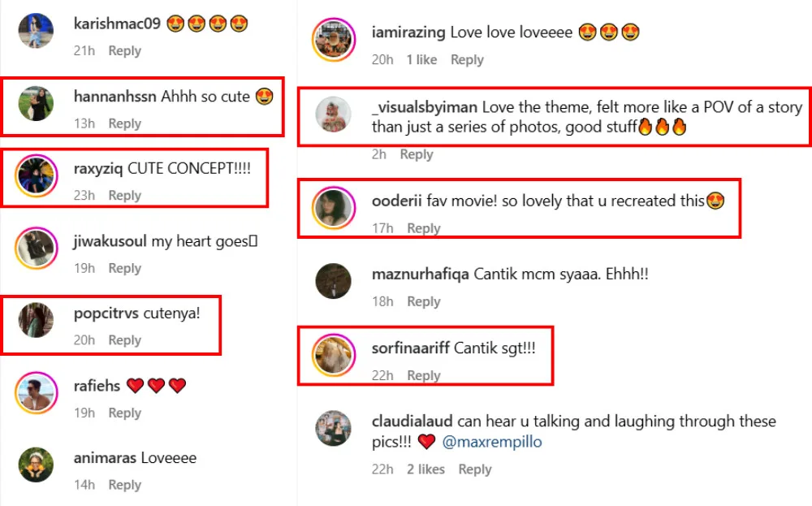This screenshot has width=812, height=506.
Task: Open sorfinaariff username link
Action: pyautogui.click(x=408, y=348)
